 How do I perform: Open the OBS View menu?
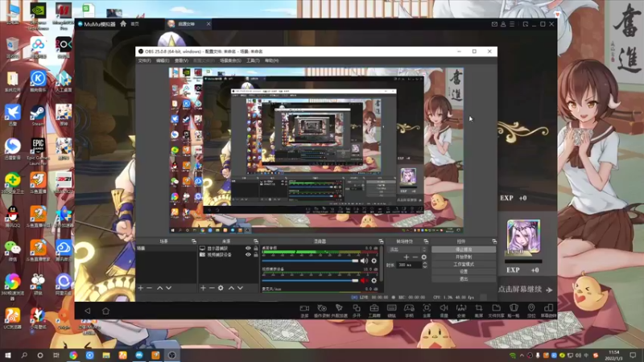click(x=181, y=61)
